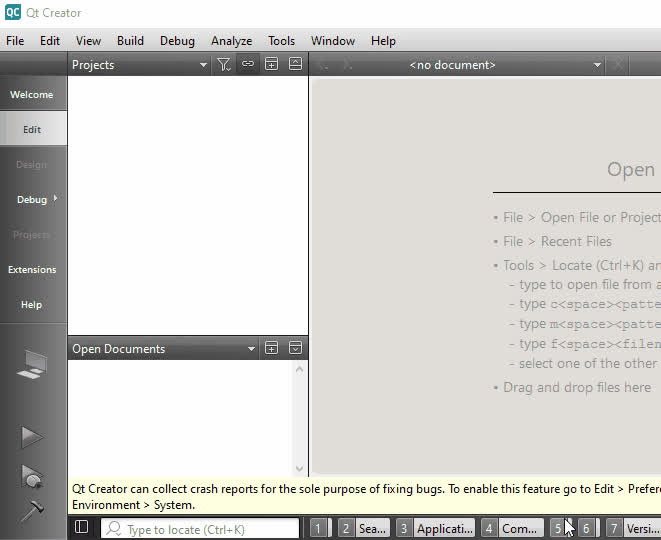The image size is (661, 540).
Task: Toggle synchronize with editor link icon
Action: coord(248,64)
